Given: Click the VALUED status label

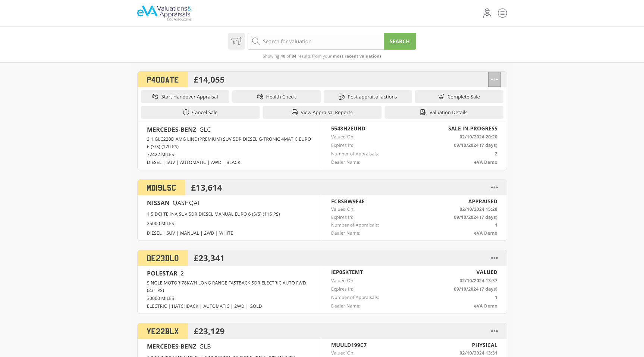Looking at the screenshot, I should [487, 272].
